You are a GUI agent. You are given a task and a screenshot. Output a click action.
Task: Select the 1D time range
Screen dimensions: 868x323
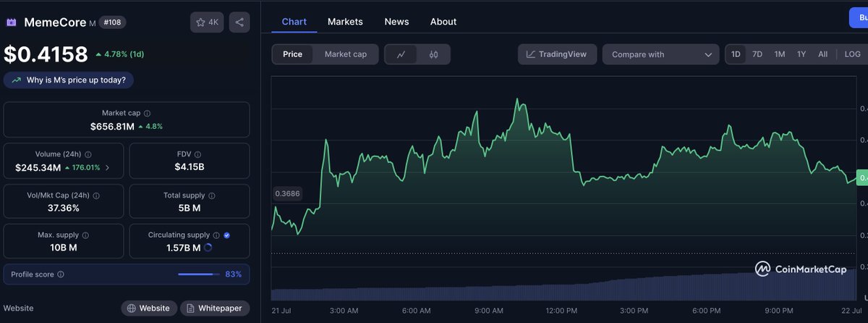[736, 54]
